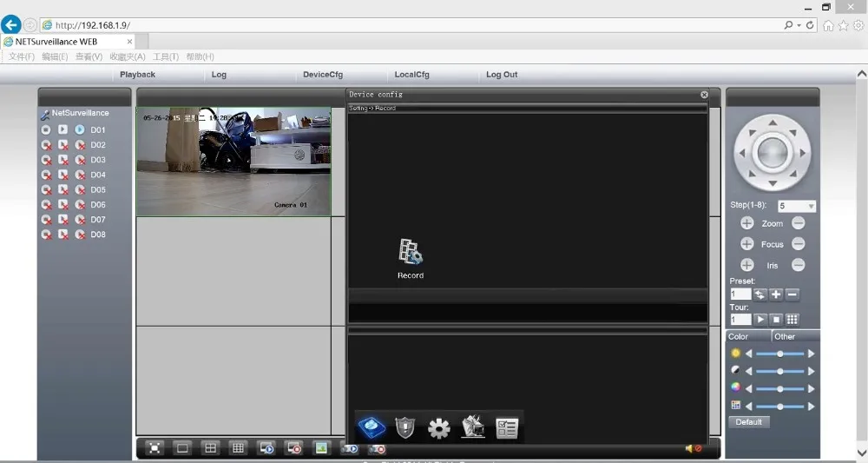Click the Focus minus button

point(799,244)
